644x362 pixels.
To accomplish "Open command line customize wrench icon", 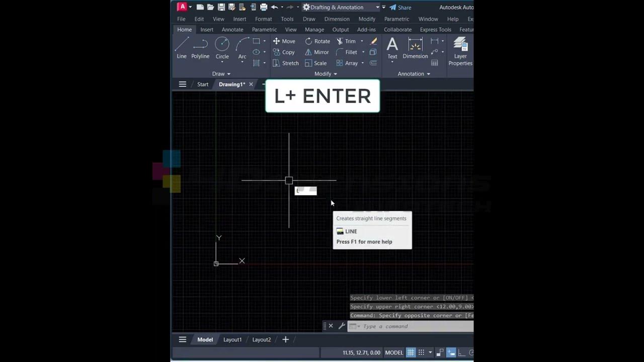I will pyautogui.click(x=342, y=326).
